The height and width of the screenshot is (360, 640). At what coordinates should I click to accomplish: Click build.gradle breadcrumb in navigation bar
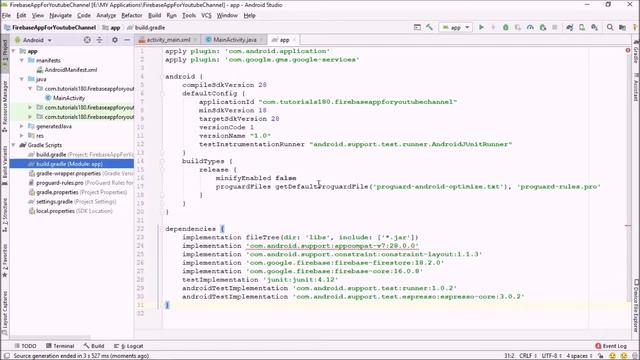pos(146,27)
